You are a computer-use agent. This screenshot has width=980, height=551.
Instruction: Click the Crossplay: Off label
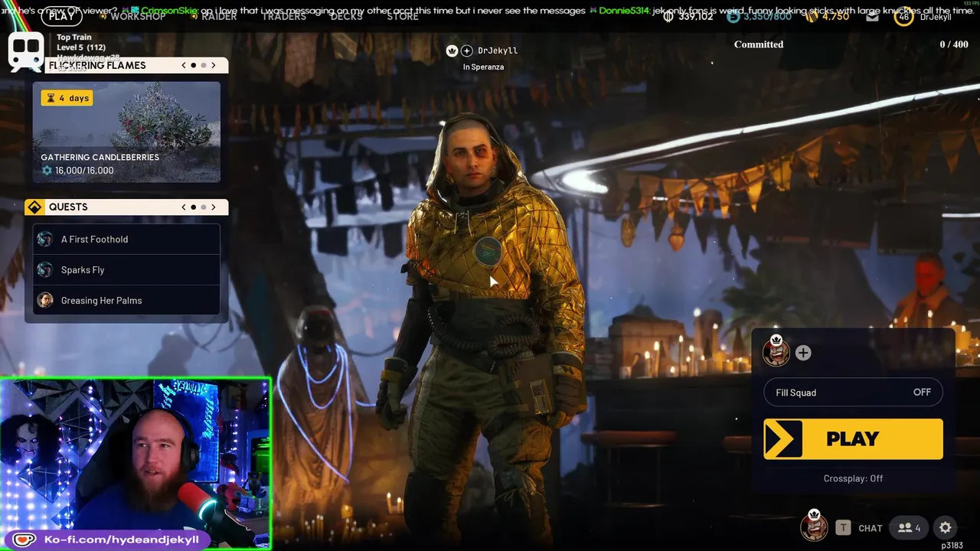[x=853, y=478]
